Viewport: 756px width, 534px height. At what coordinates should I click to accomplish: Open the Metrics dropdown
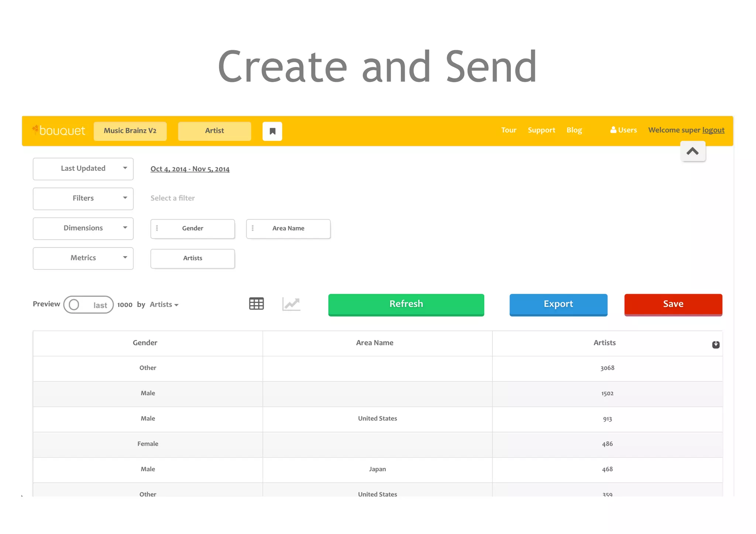[83, 258]
